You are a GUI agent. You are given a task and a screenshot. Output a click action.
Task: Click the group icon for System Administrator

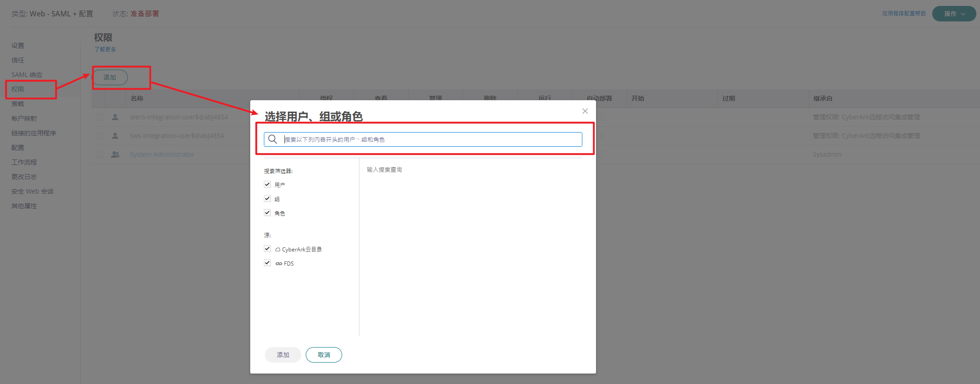pyautogui.click(x=116, y=154)
